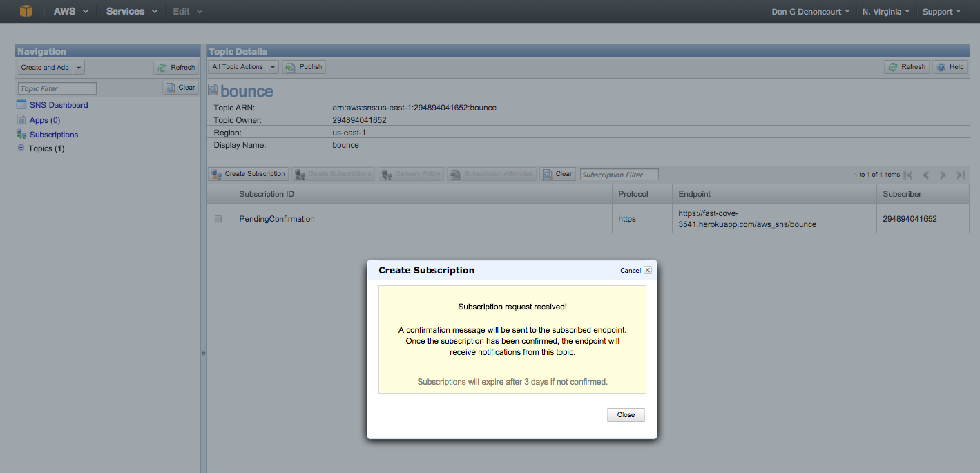Click the herokuapp endpoint URL cell

click(774, 219)
